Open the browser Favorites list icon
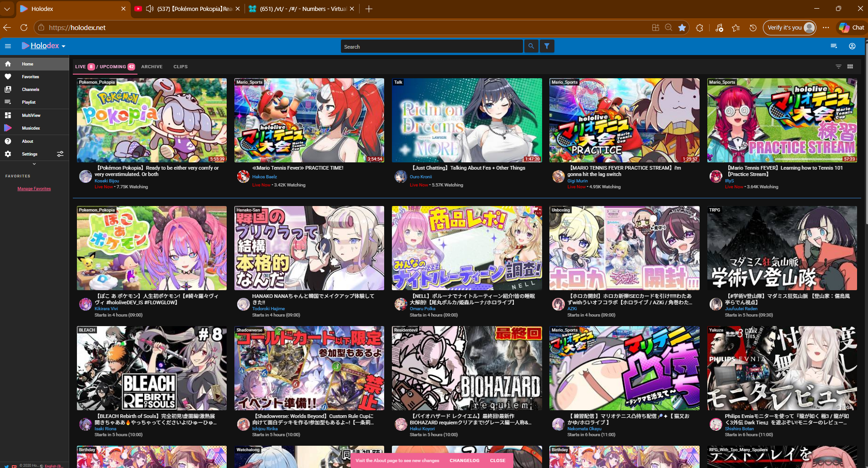 [736, 28]
